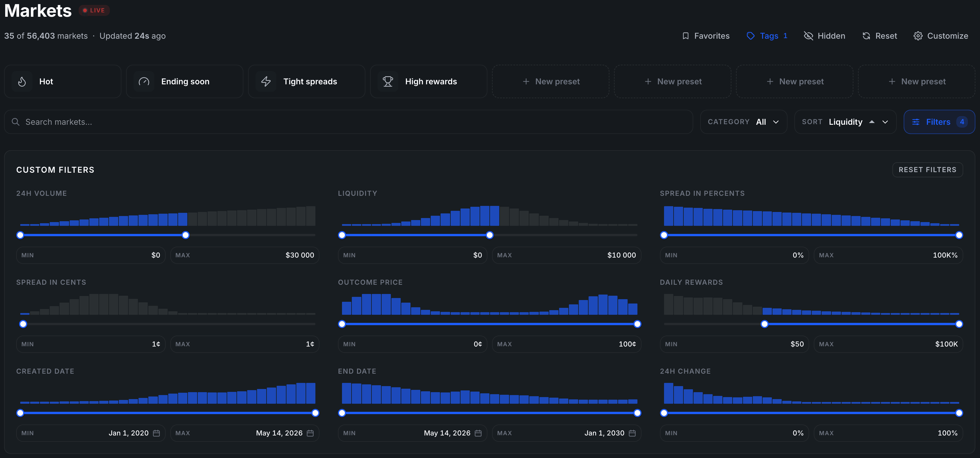
Task: Edit the 24H Change max 100% field
Action: [x=888, y=433]
